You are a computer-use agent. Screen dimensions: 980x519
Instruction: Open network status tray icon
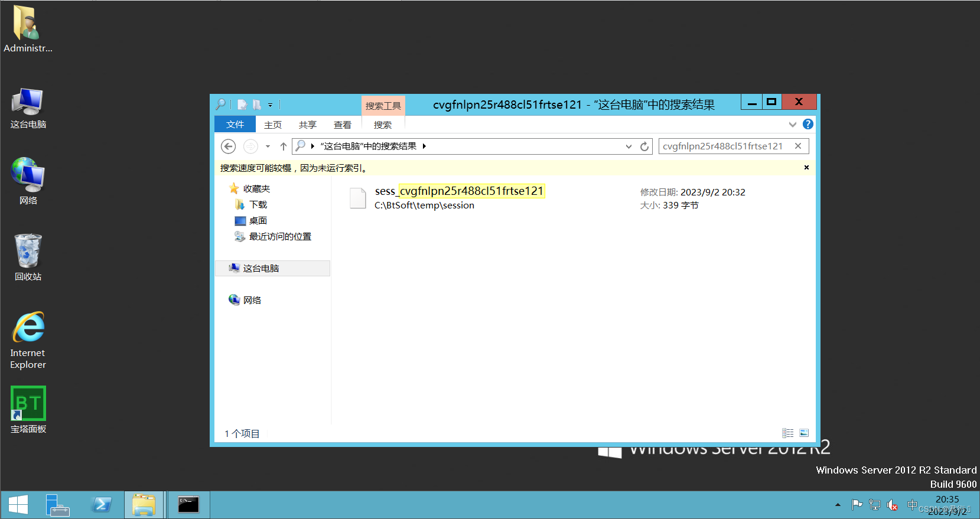875,505
